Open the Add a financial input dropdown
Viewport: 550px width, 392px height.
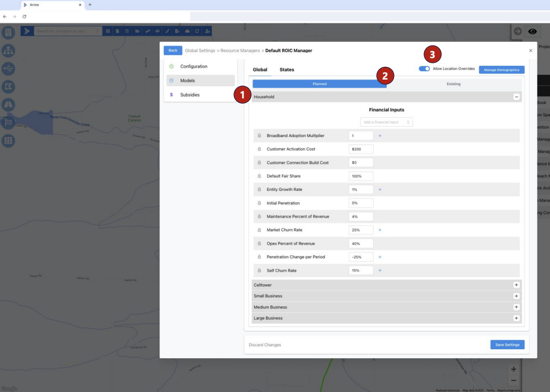(x=386, y=122)
